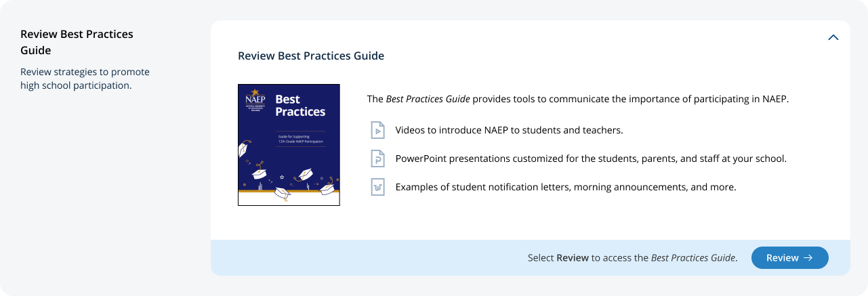868x296 pixels.
Task: Click the graduation cap at cover bottom
Action: 281,194
